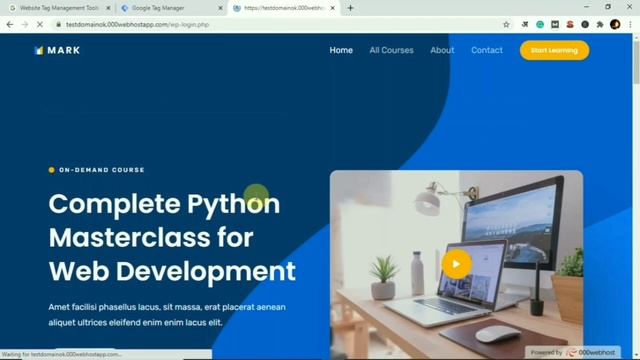Screen dimensions: 640x360
Task: Open the Chrome three-dot menu
Action: [630, 24]
